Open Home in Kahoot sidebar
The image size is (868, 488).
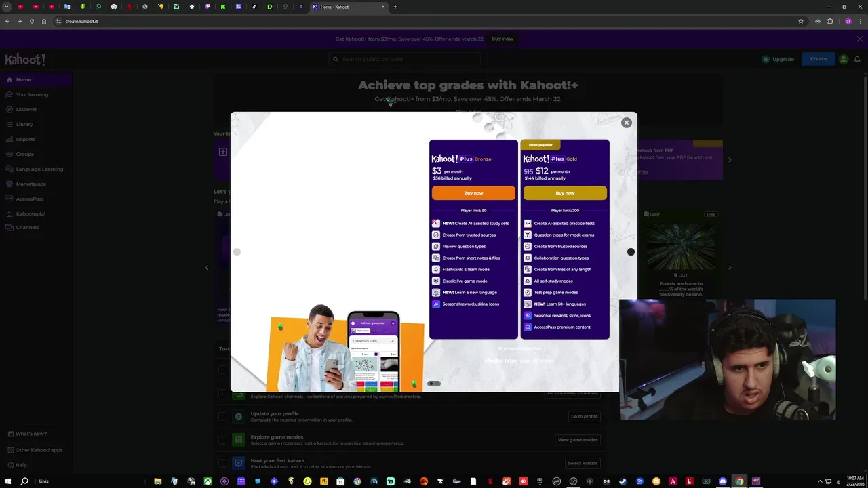pos(36,79)
